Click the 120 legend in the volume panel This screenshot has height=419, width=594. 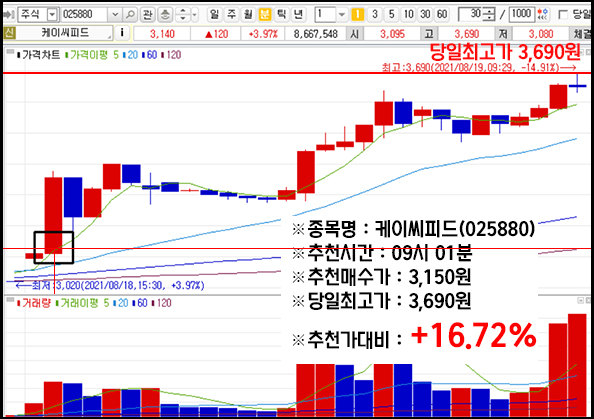pos(162,303)
